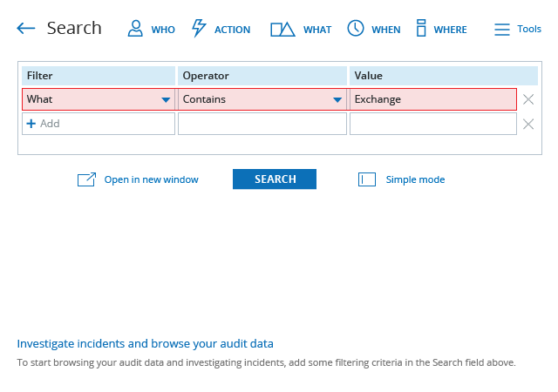The image size is (558, 392).
Task: Click the WHEN clock icon
Action: click(x=356, y=28)
